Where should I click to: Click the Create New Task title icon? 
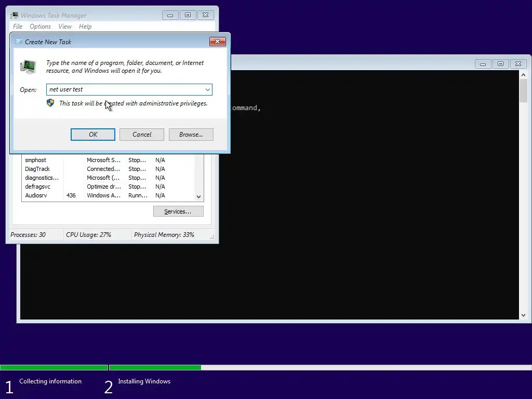click(x=19, y=42)
